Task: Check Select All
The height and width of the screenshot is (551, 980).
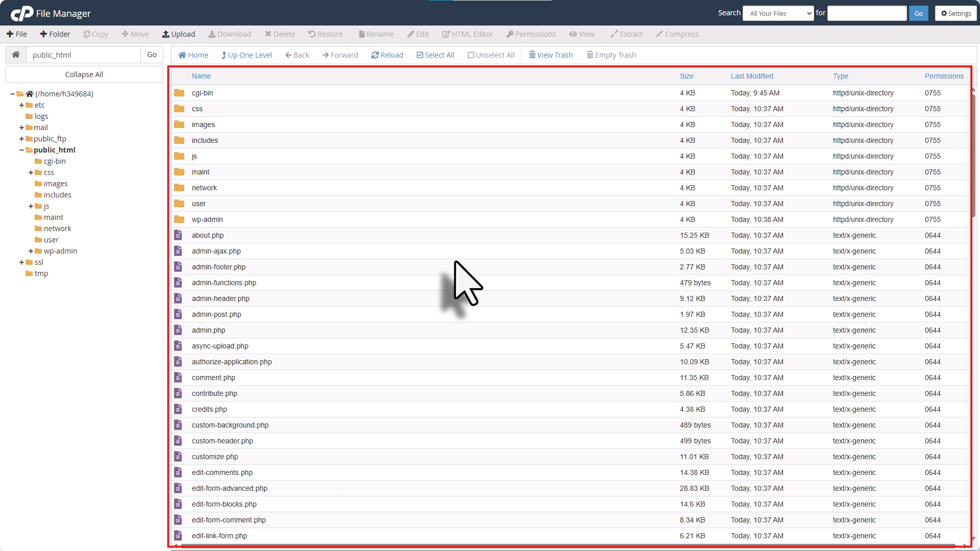Action: 435,55
